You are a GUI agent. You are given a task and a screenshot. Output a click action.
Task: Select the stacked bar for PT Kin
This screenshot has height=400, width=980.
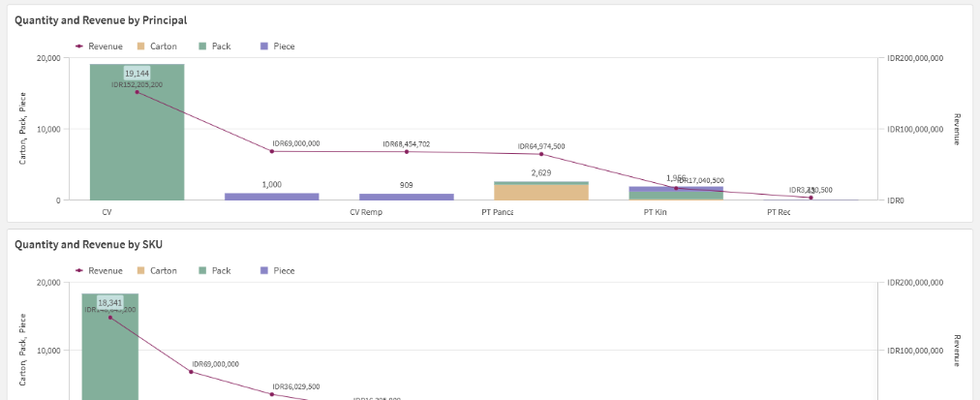(x=676, y=193)
